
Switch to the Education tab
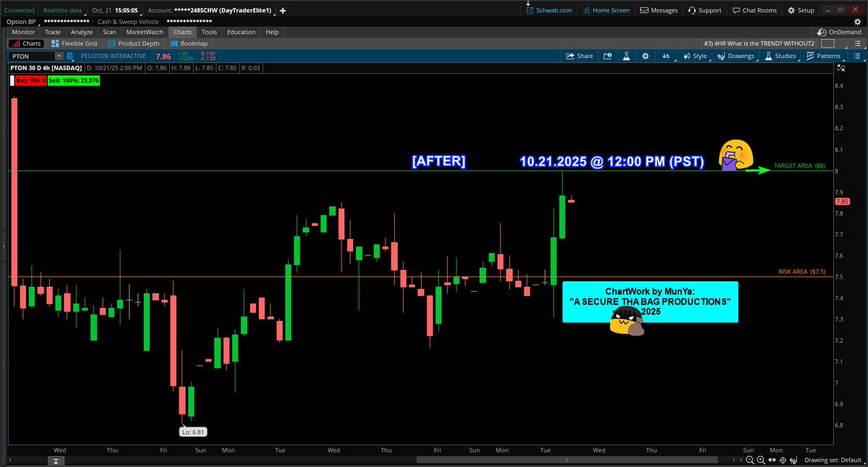coord(241,32)
